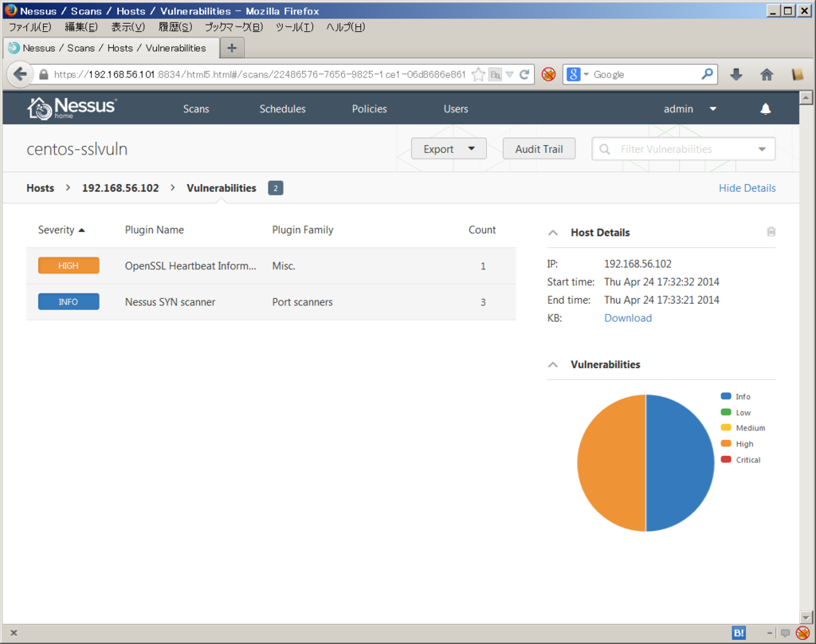Open the 履歴(S) menu
Screen dimensions: 816x644
click(175, 27)
